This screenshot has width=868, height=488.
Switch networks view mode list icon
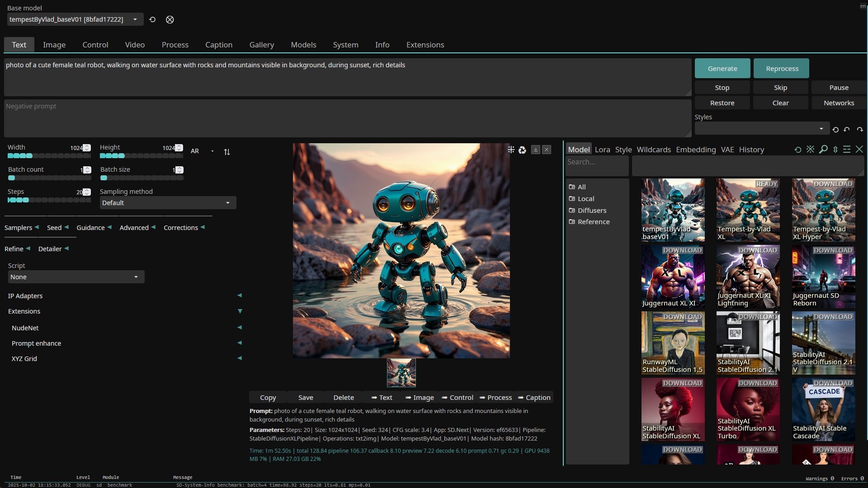coord(847,150)
